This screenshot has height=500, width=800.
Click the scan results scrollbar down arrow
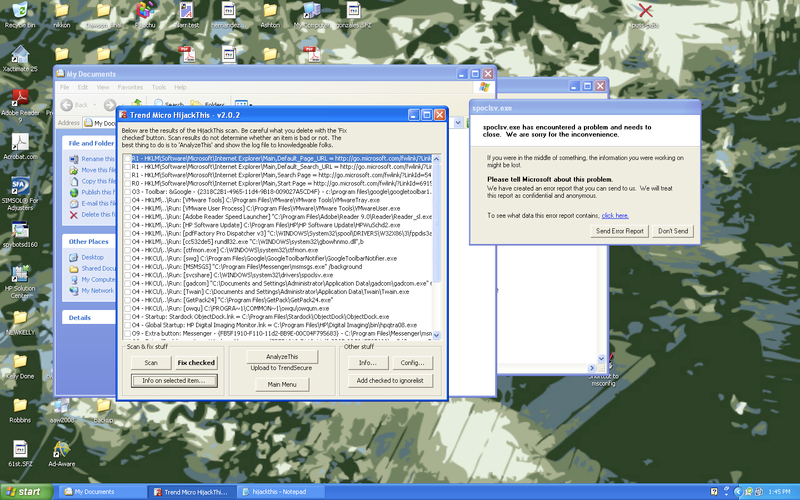436,335
